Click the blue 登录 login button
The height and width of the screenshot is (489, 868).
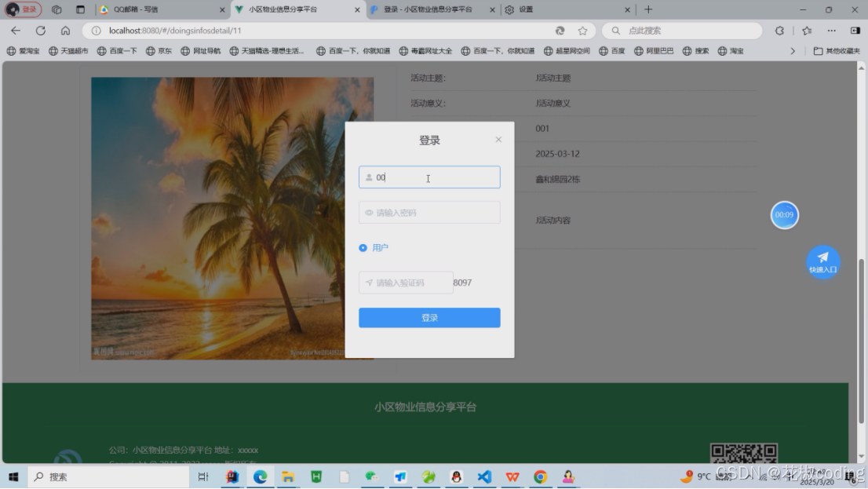pyautogui.click(x=429, y=317)
